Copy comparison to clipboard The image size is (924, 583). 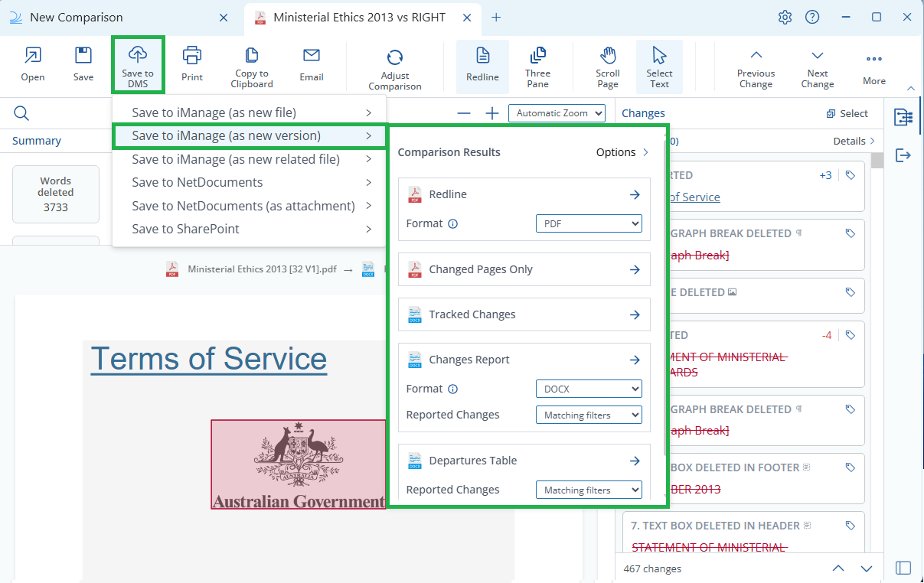[x=252, y=67]
